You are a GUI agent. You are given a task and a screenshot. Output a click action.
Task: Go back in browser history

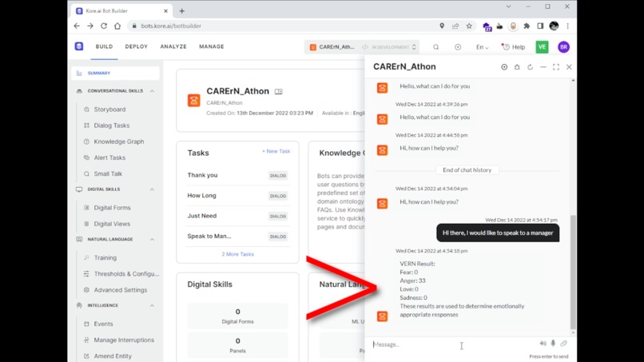tap(77, 26)
